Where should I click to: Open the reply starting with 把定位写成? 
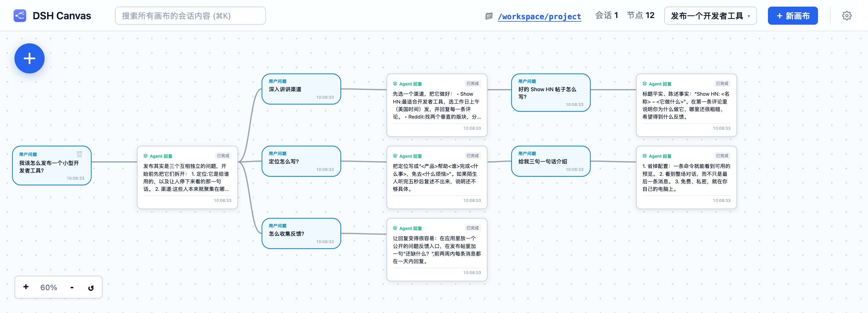(437, 177)
